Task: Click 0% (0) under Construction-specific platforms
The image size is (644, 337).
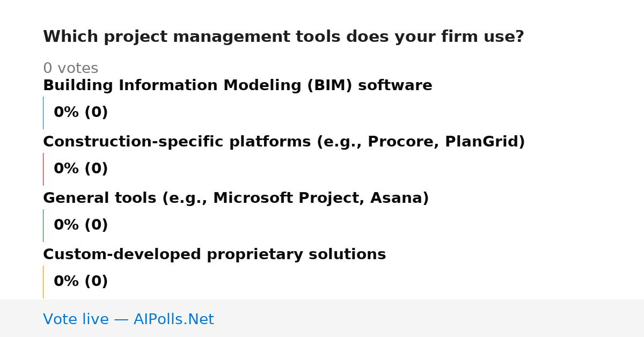Action: coord(81,169)
